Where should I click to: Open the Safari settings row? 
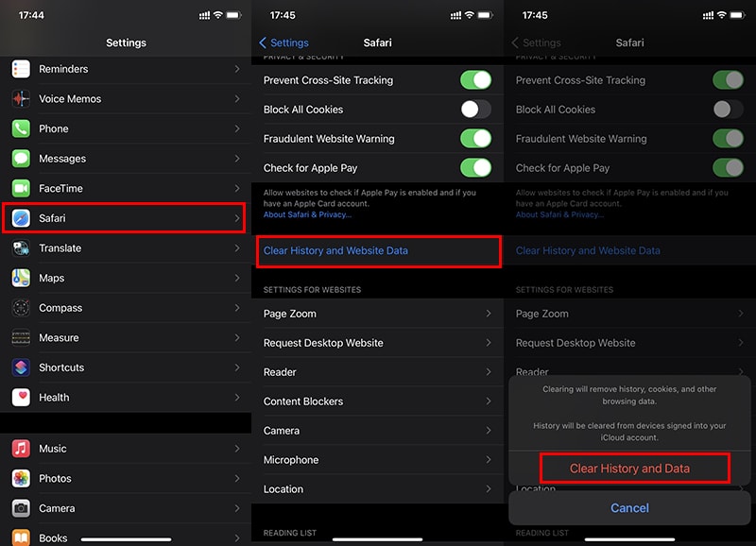125,218
